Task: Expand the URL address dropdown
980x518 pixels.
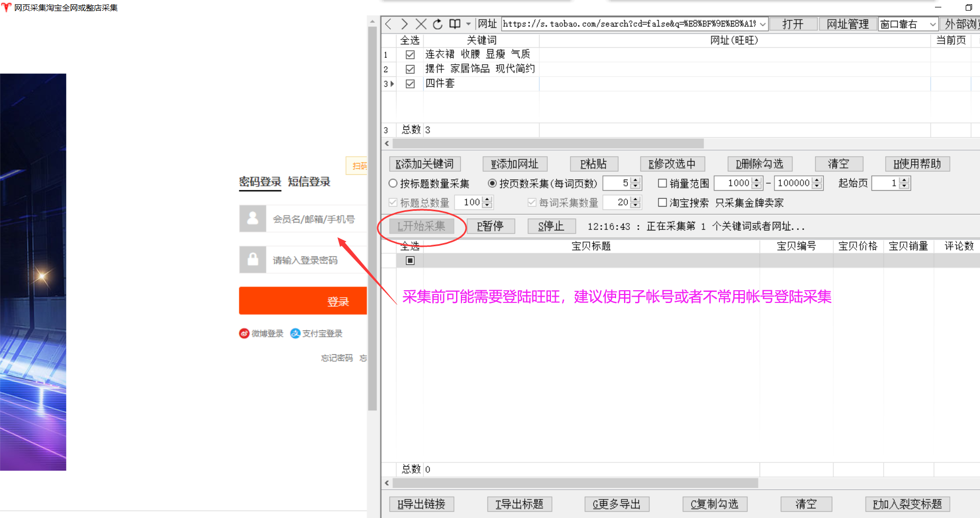Action: [763, 24]
